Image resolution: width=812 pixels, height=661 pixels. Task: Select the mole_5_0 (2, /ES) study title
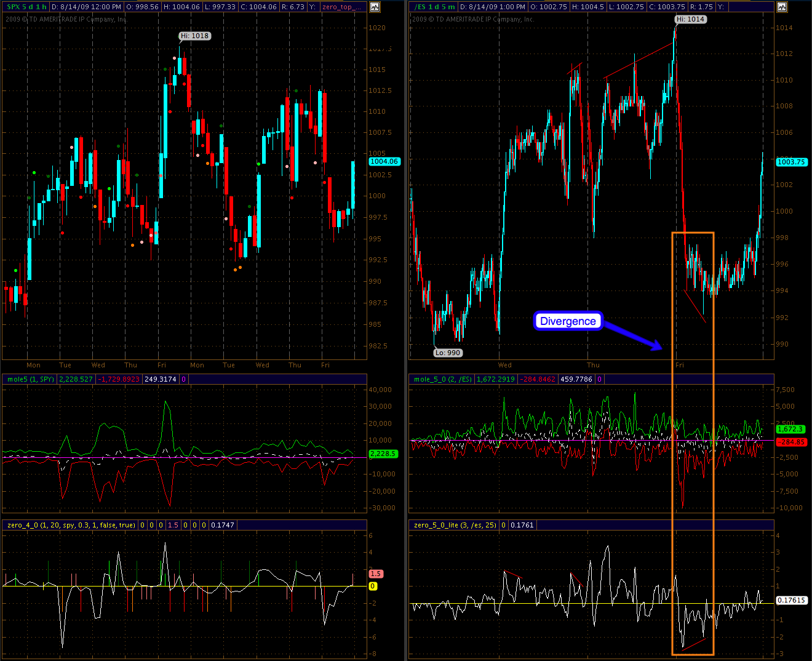tap(442, 379)
